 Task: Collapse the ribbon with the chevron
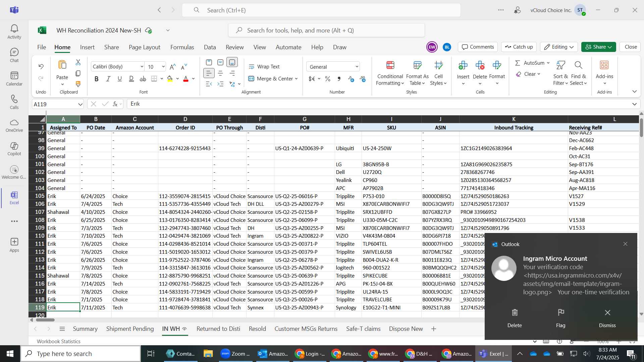(634, 92)
